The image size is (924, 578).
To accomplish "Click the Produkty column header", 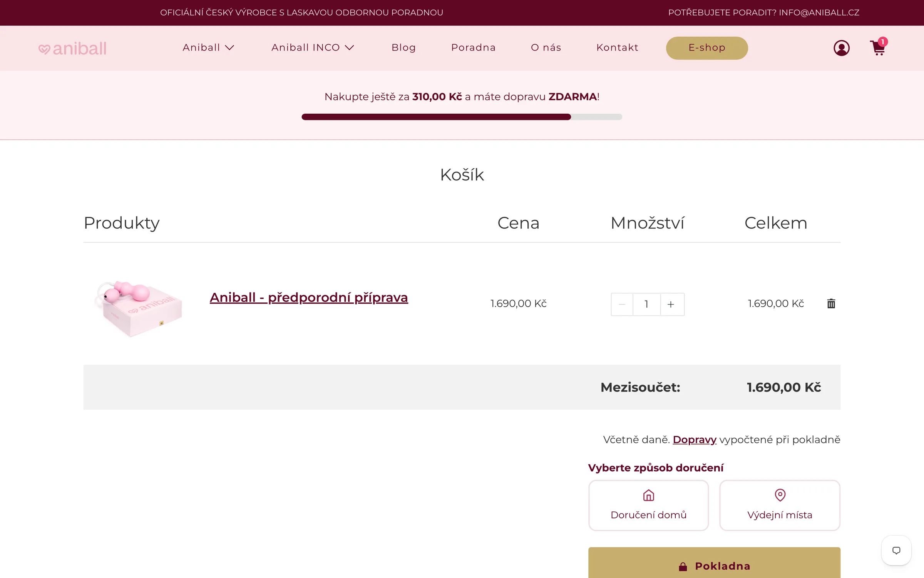I will pyautogui.click(x=122, y=223).
